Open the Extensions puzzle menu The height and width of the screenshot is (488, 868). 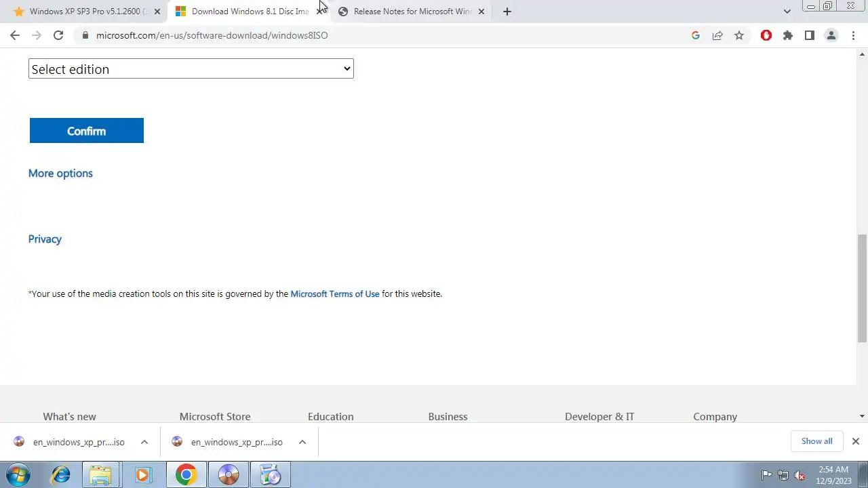788,35
